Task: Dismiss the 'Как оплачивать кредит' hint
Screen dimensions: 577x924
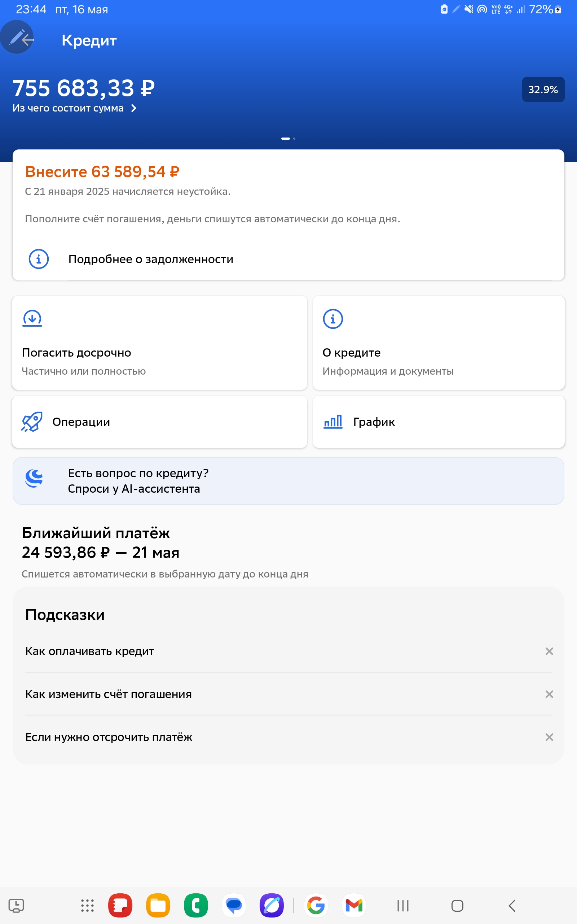Action: click(549, 651)
